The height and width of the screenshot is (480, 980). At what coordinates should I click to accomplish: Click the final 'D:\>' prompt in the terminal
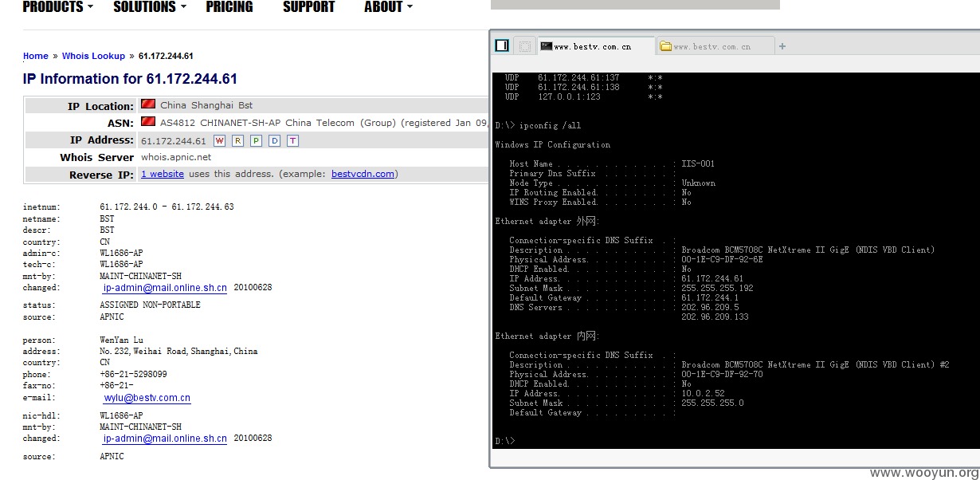point(504,441)
